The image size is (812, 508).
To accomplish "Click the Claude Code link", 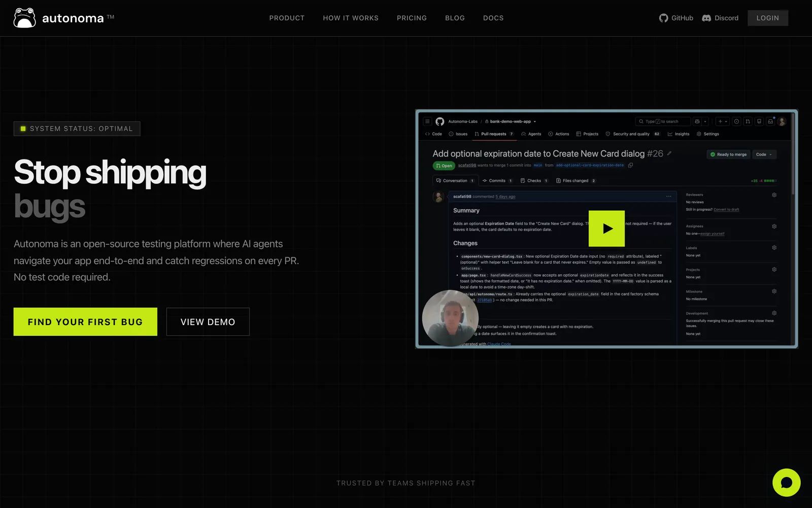I will (499, 344).
